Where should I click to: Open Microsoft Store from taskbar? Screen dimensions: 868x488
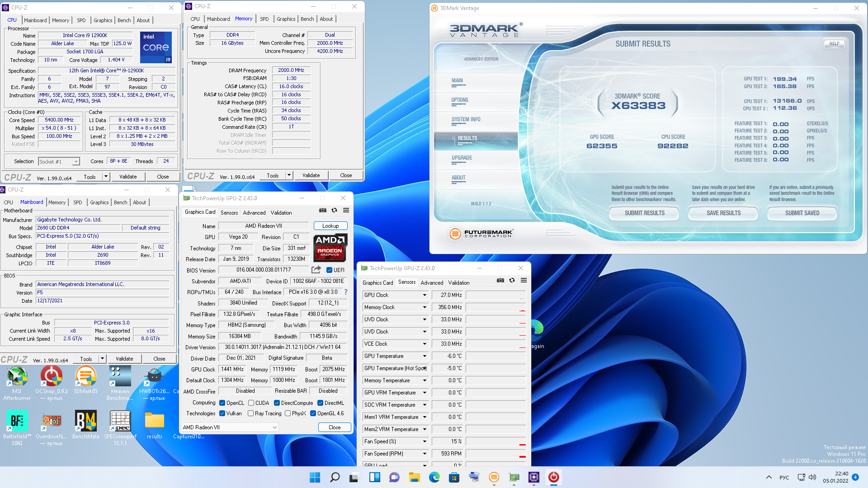tap(454, 477)
